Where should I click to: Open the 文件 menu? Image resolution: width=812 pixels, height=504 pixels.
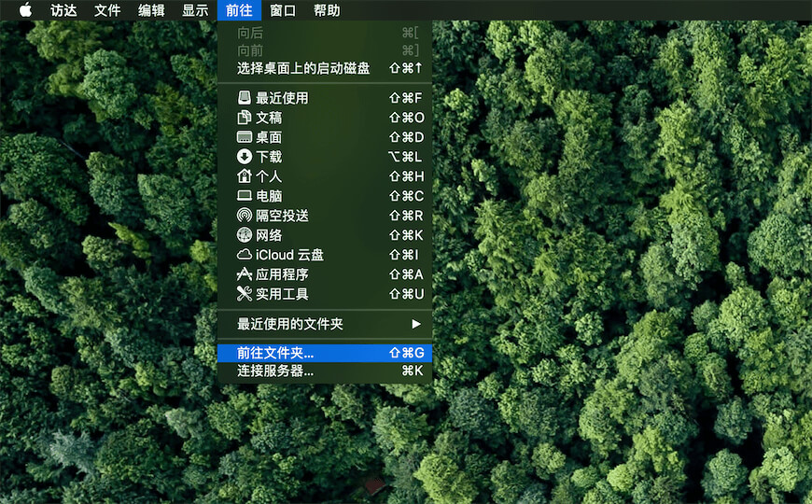107,10
